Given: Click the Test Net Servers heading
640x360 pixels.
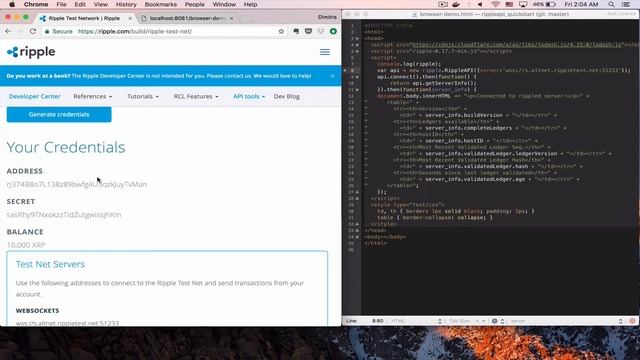Looking at the screenshot, I should [x=50, y=264].
